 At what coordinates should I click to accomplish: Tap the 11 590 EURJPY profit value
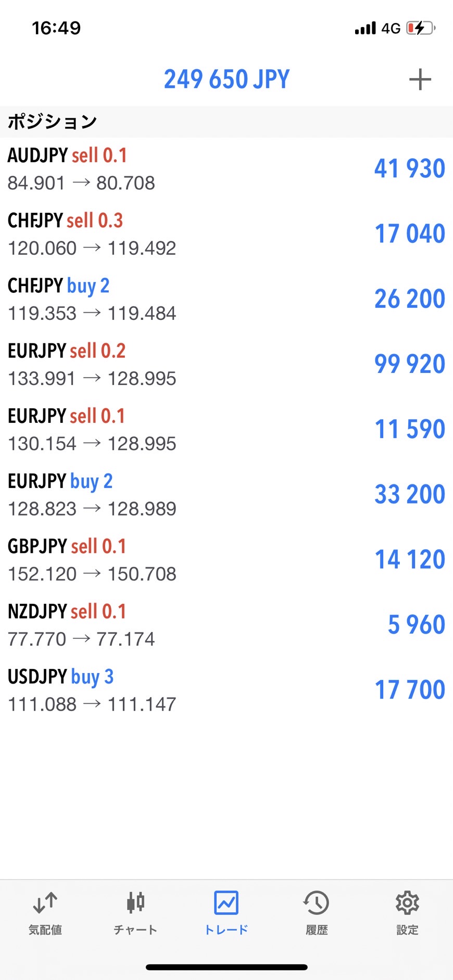pyautogui.click(x=410, y=430)
